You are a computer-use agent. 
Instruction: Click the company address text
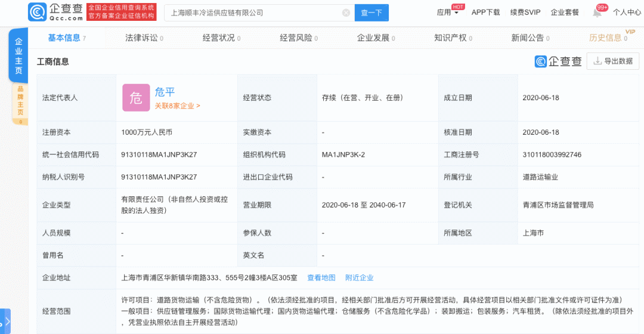[x=209, y=278]
